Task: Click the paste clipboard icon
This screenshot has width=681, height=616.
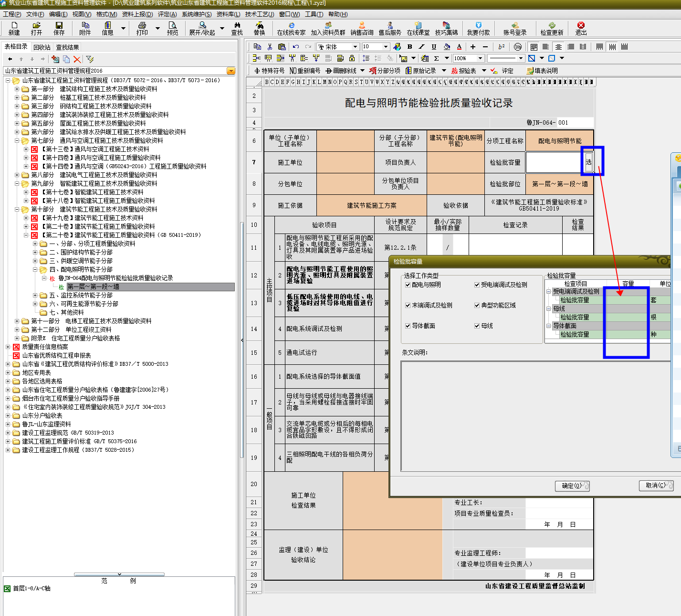Action: click(x=282, y=47)
